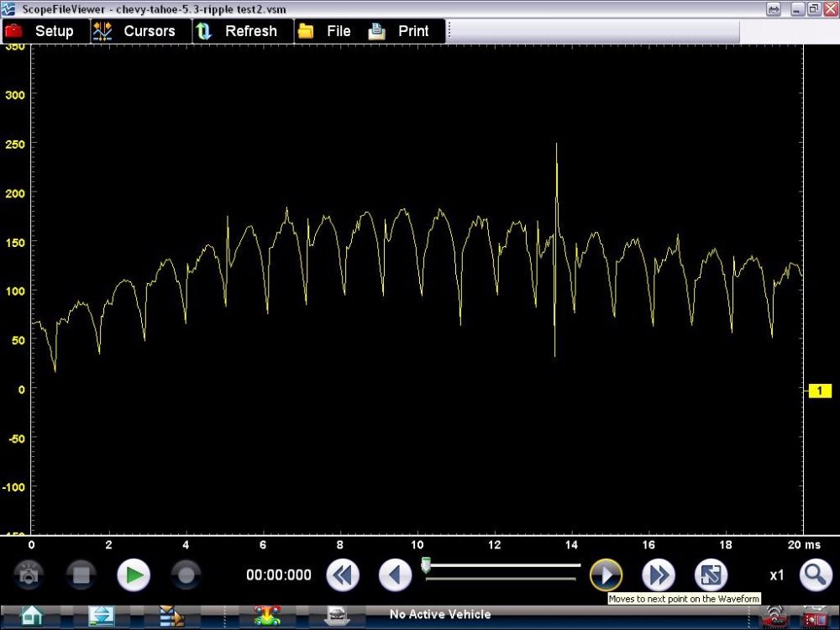The width and height of the screenshot is (840, 630).
Task: Skip forward with the double-right arrow
Action: click(659, 575)
